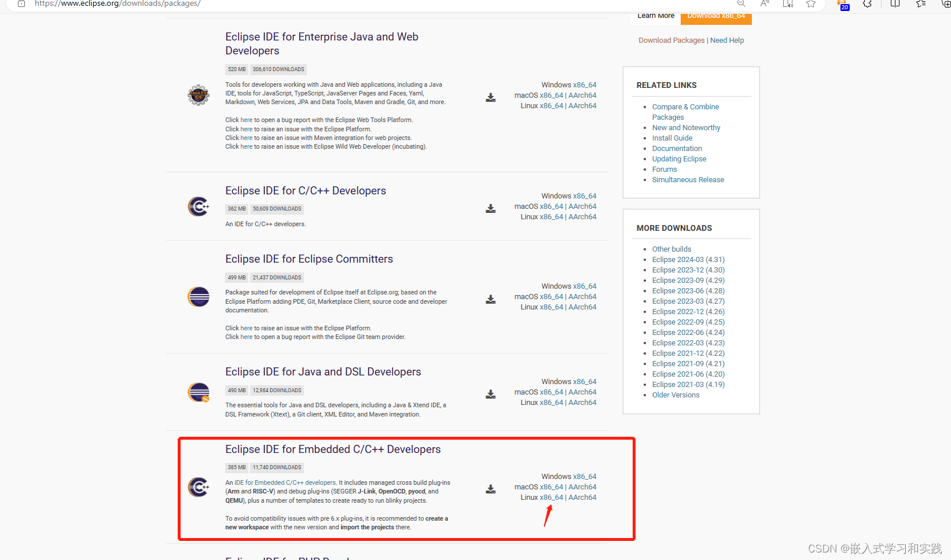This screenshot has width=951, height=560.
Task: Open Linux x86_64 download for Embedded C/C++
Action: tap(552, 497)
